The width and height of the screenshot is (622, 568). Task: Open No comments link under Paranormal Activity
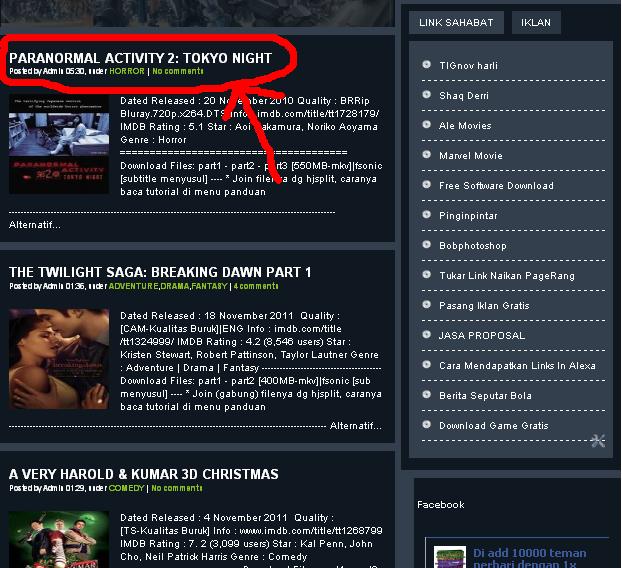(x=178, y=71)
